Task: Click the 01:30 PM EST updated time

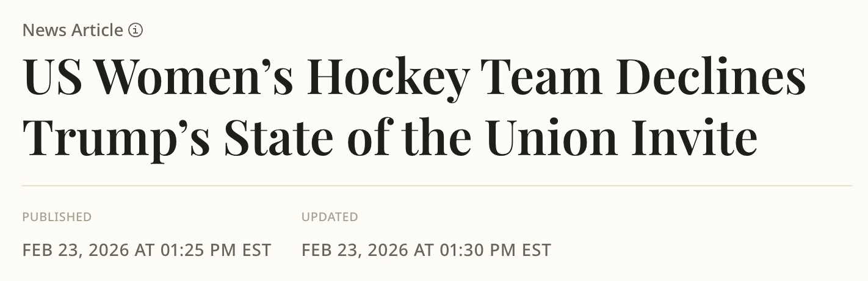Action: click(495, 250)
